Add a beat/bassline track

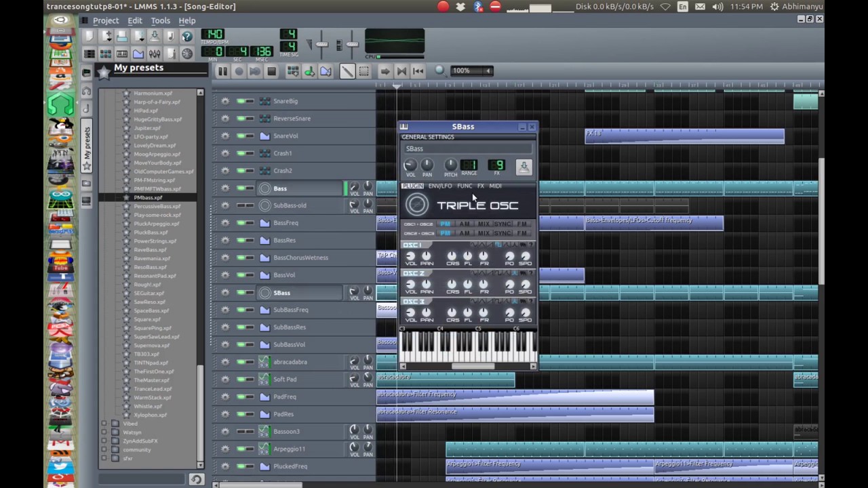point(293,71)
